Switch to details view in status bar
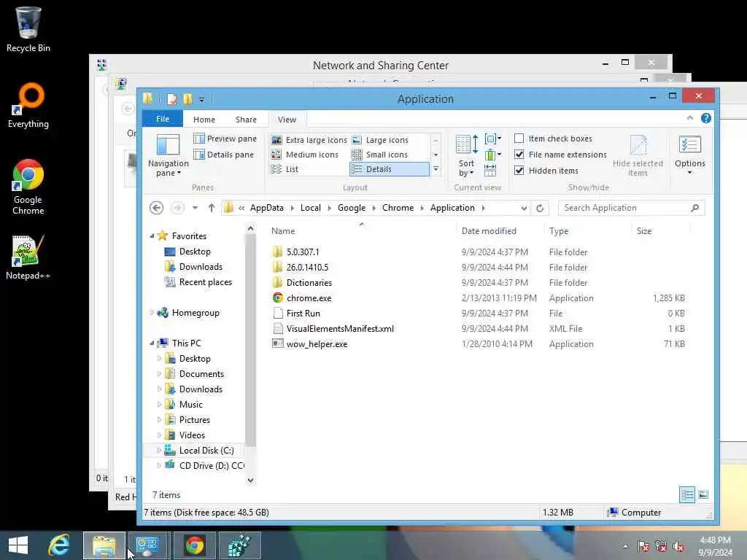The width and height of the screenshot is (747, 560). pos(687,495)
